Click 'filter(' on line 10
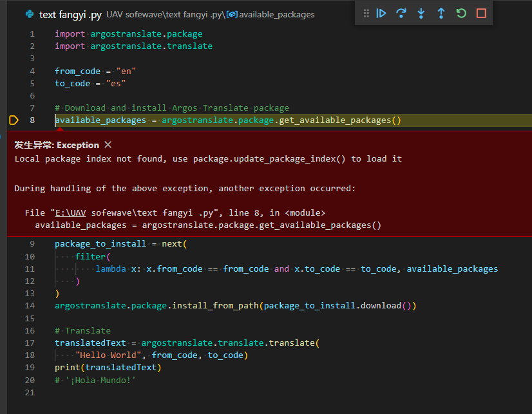The width and height of the screenshot is (532, 414). pyautogui.click(x=93, y=256)
